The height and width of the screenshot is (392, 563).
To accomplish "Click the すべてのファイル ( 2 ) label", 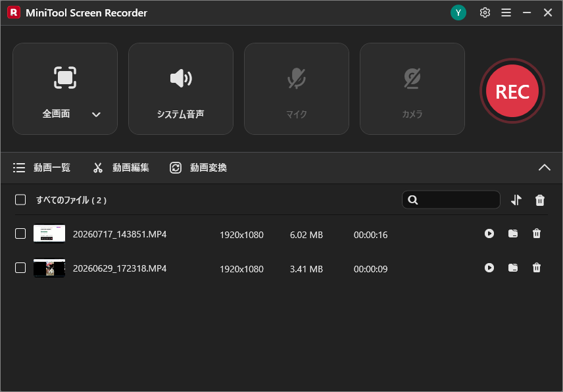I will click(x=72, y=200).
